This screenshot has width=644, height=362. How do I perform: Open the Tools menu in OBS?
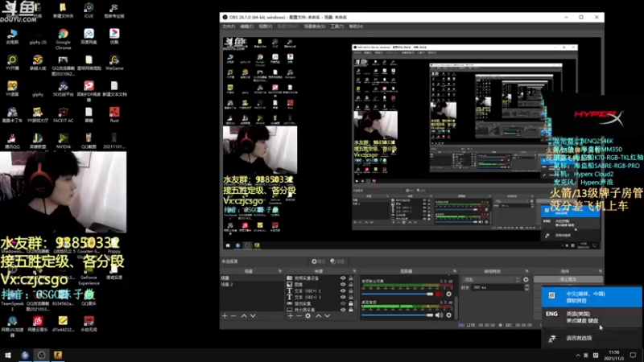coord(336,27)
